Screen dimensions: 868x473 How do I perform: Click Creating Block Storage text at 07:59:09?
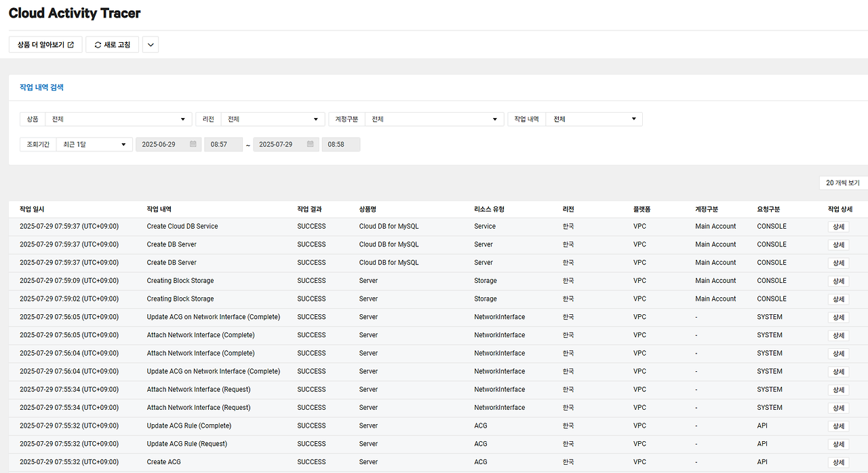tap(180, 280)
